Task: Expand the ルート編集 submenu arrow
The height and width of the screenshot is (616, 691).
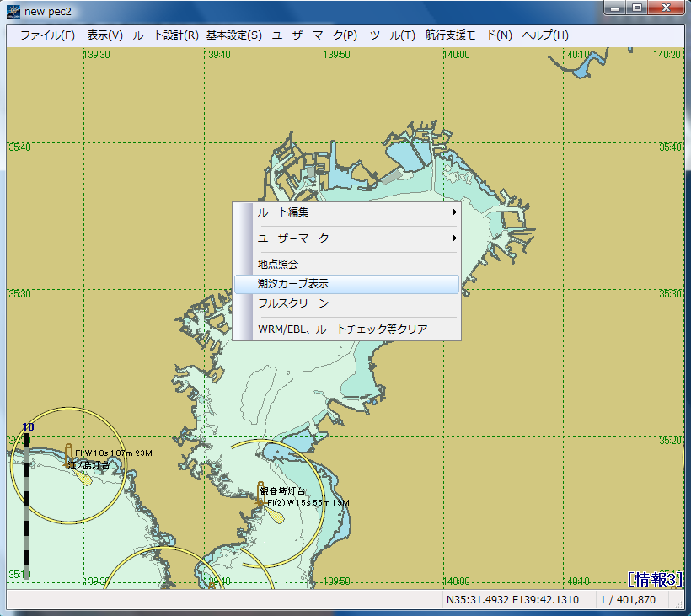Action: point(454,212)
